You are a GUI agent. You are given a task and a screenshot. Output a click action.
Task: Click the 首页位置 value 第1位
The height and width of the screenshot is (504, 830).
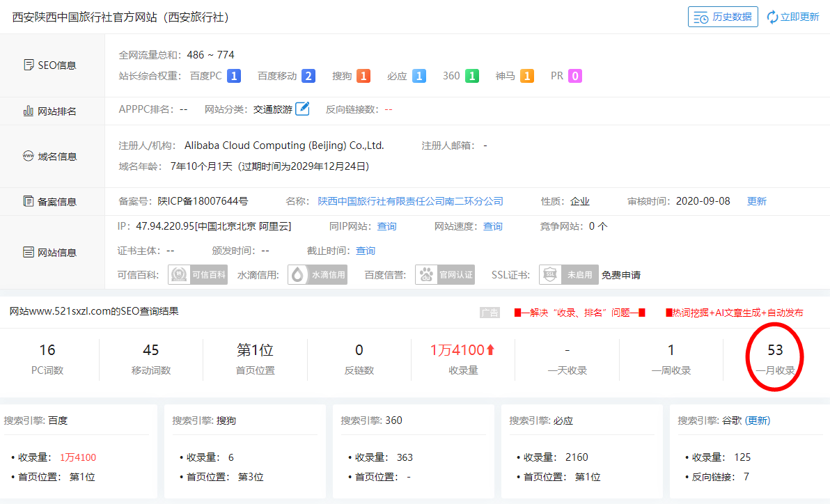coord(255,350)
